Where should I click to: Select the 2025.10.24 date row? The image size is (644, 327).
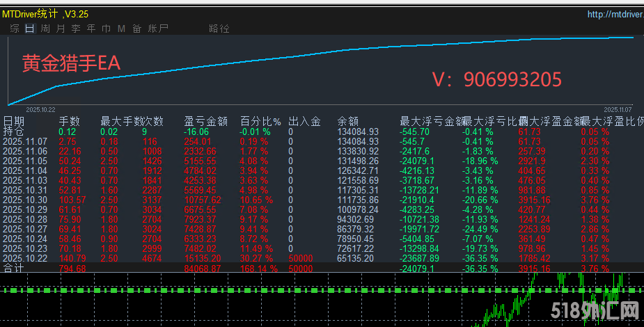pyautogui.click(x=25, y=239)
